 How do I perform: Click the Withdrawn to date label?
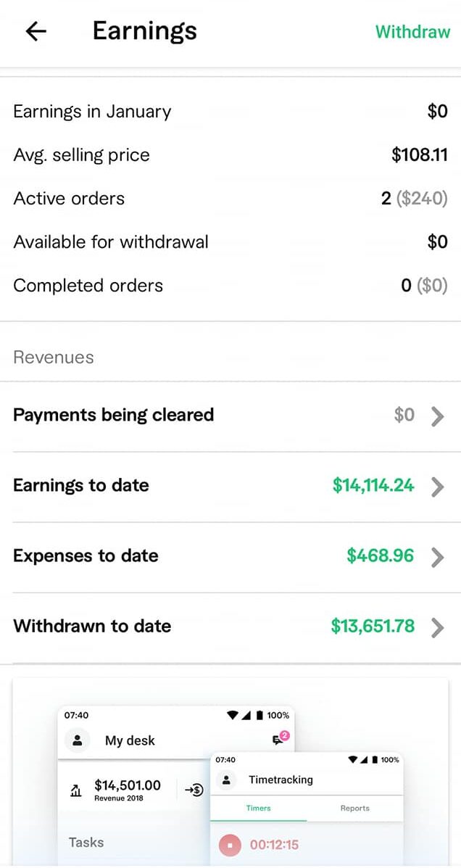click(x=92, y=627)
